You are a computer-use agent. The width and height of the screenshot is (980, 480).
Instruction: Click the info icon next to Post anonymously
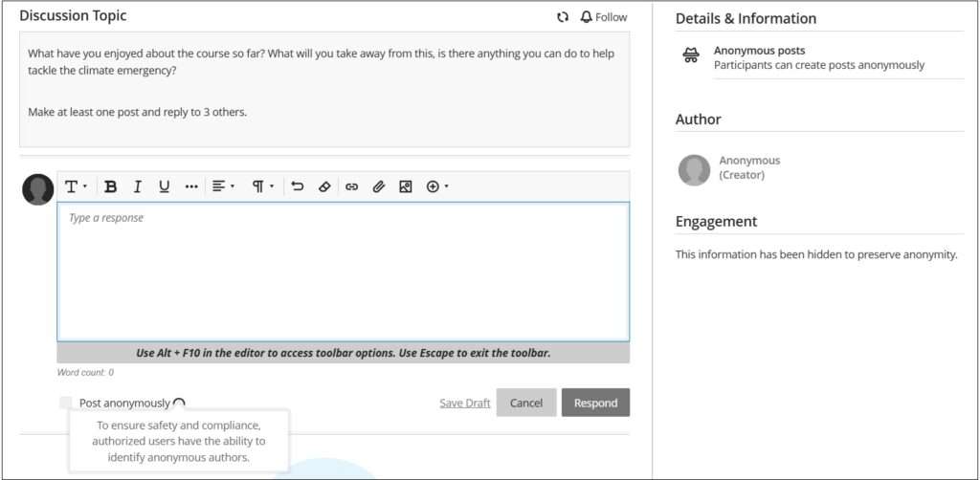179,404
